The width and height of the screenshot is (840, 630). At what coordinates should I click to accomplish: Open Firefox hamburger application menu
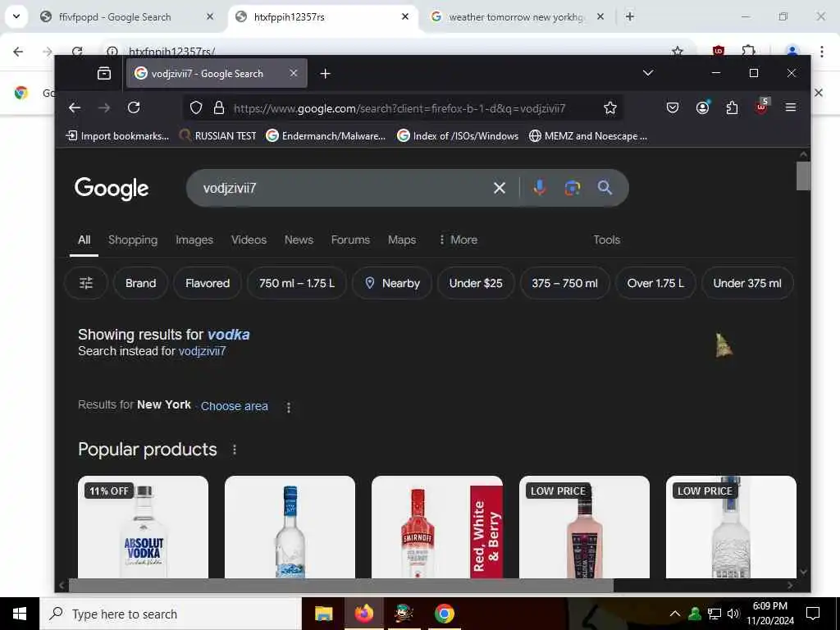tap(790, 107)
